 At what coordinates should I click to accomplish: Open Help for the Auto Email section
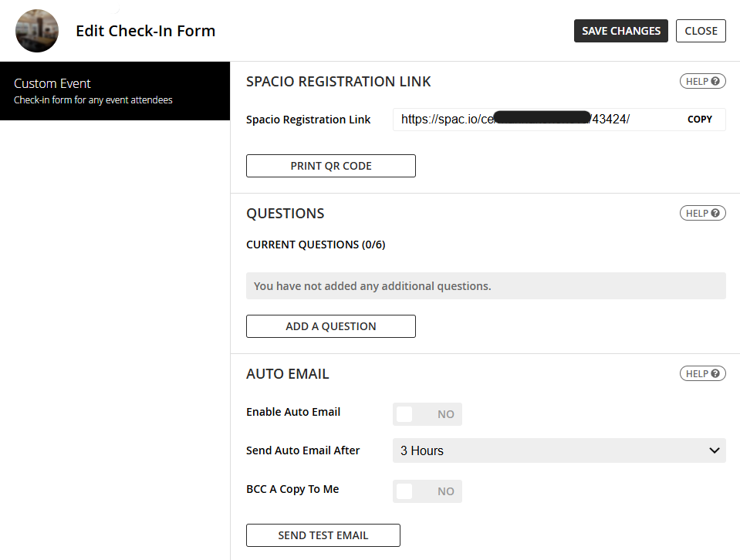[701, 373]
